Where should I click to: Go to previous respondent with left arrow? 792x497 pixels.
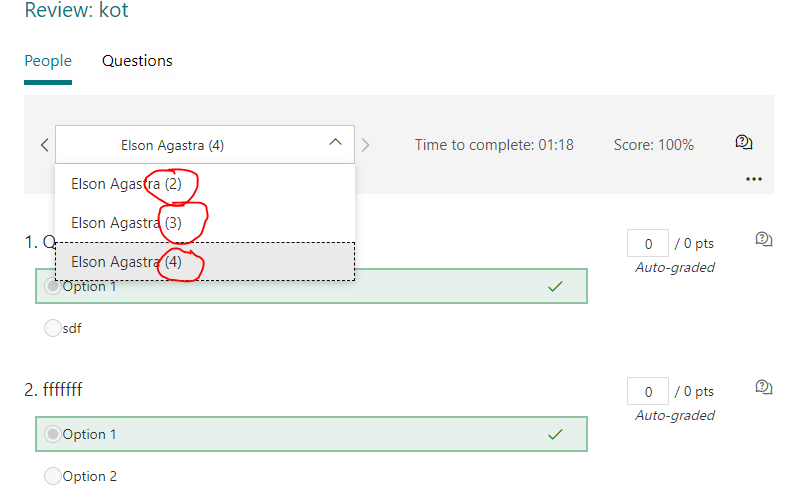click(44, 145)
